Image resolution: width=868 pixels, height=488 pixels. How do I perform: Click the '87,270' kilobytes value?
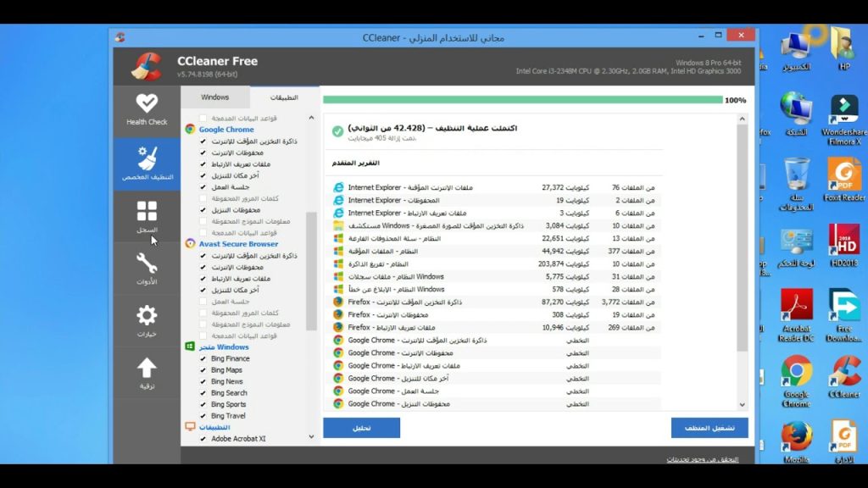(553, 302)
